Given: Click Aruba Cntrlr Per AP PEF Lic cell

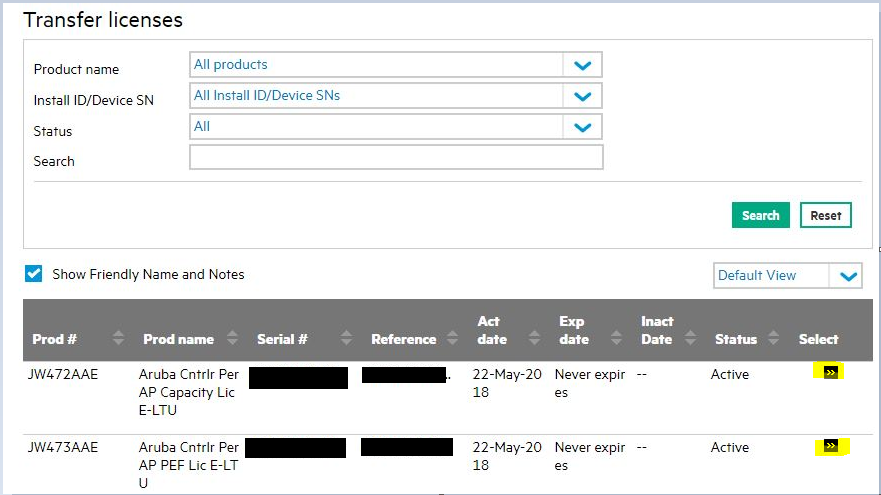Looking at the screenshot, I should pyautogui.click(x=189, y=465).
